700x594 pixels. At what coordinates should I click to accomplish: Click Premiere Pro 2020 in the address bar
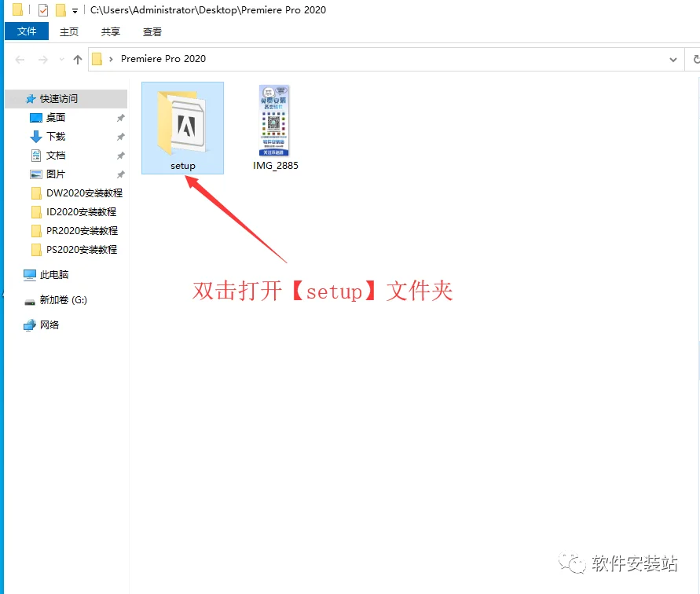point(163,58)
